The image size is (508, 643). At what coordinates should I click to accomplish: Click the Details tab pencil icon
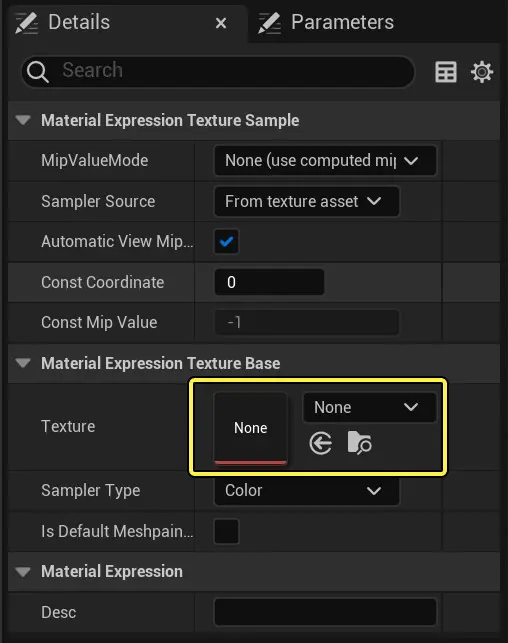tap(26, 23)
